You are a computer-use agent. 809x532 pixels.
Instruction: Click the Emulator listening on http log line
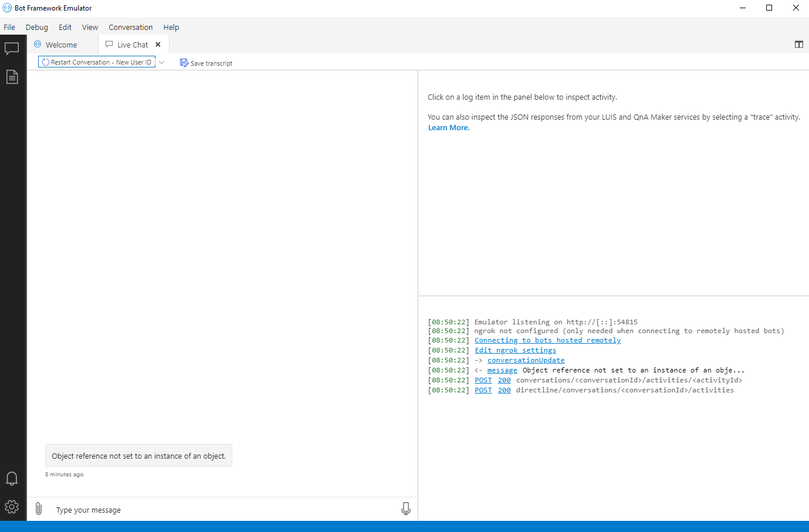(556, 322)
